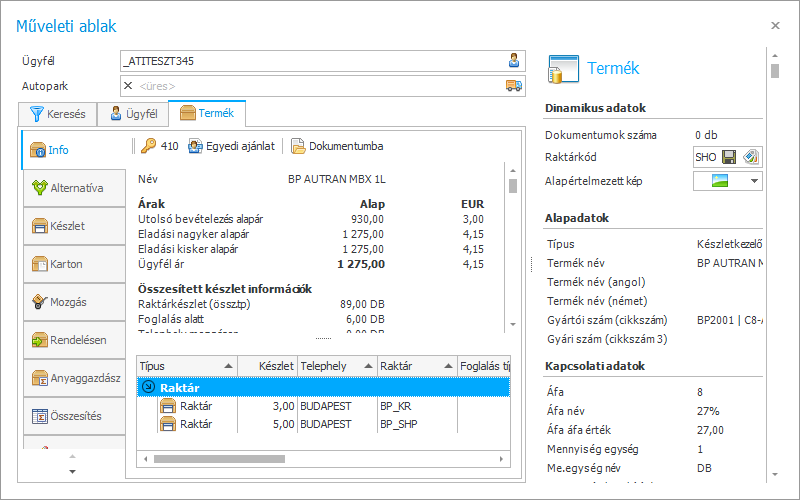Clear Autopark field with the X icon

click(x=128, y=86)
